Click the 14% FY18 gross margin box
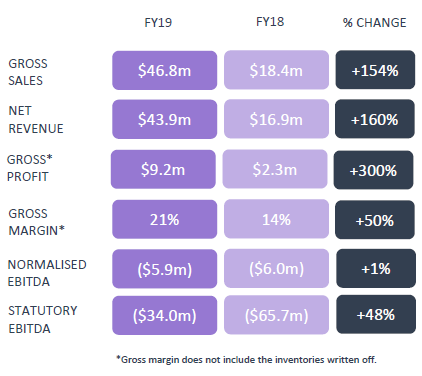The image size is (422, 376). coord(276,219)
